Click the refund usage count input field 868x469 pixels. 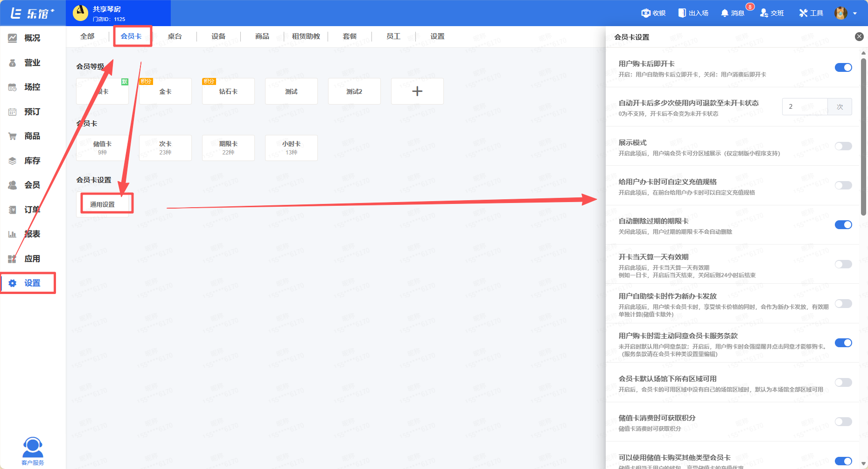click(805, 107)
